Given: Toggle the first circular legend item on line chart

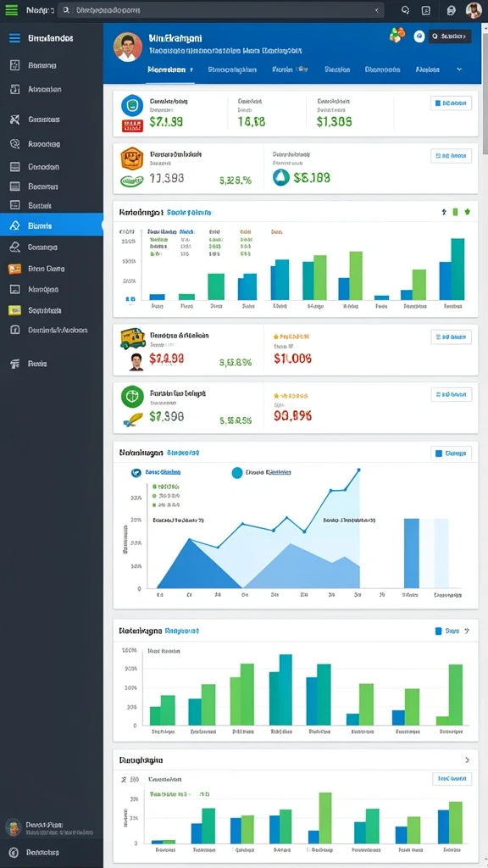Looking at the screenshot, I should (135, 472).
